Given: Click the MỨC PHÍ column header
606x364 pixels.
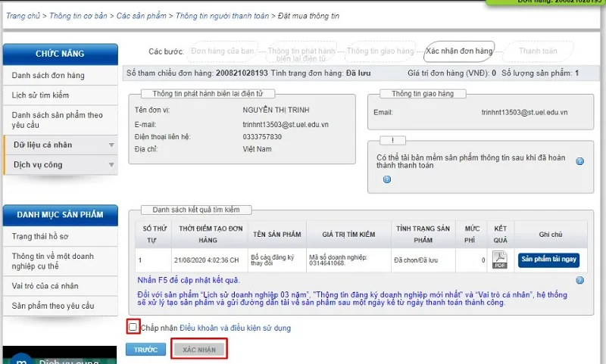Looking at the screenshot, I should coord(471,235).
